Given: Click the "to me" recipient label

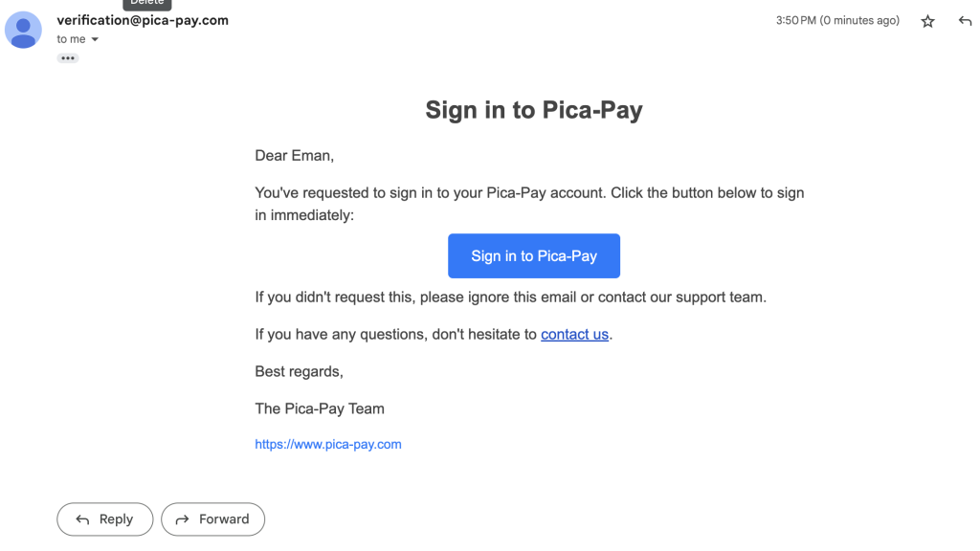Looking at the screenshot, I should 71,39.
